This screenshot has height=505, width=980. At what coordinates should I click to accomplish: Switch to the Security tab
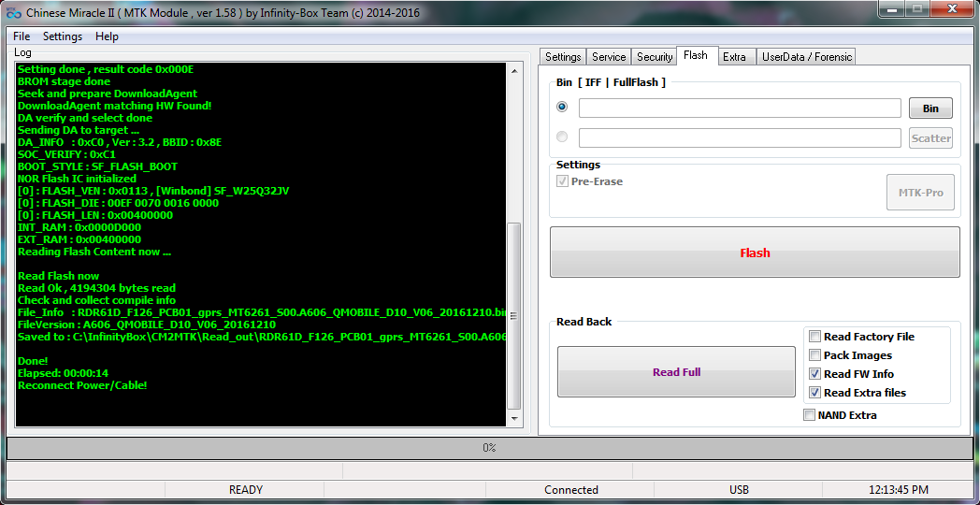655,57
